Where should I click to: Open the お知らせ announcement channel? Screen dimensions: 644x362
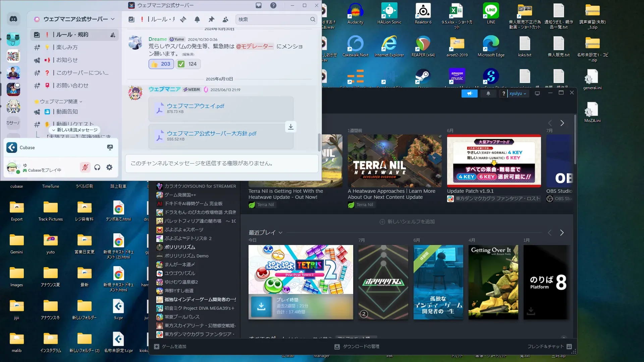(x=67, y=60)
